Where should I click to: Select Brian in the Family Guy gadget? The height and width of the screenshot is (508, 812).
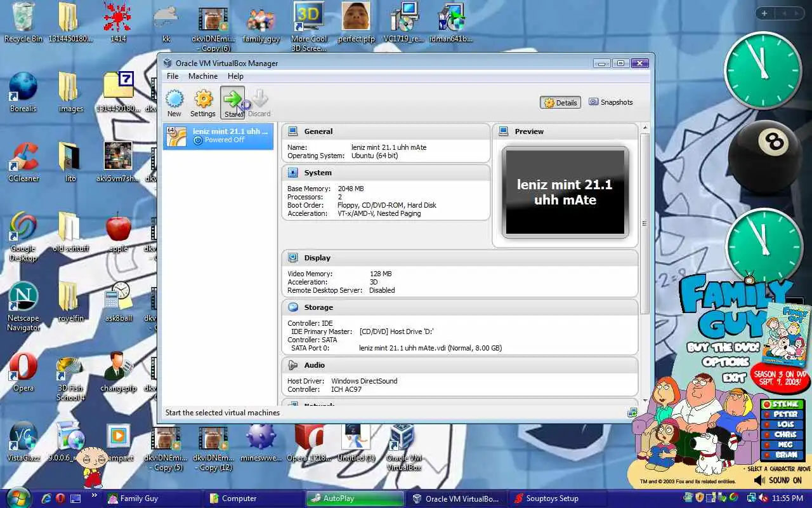(783, 455)
